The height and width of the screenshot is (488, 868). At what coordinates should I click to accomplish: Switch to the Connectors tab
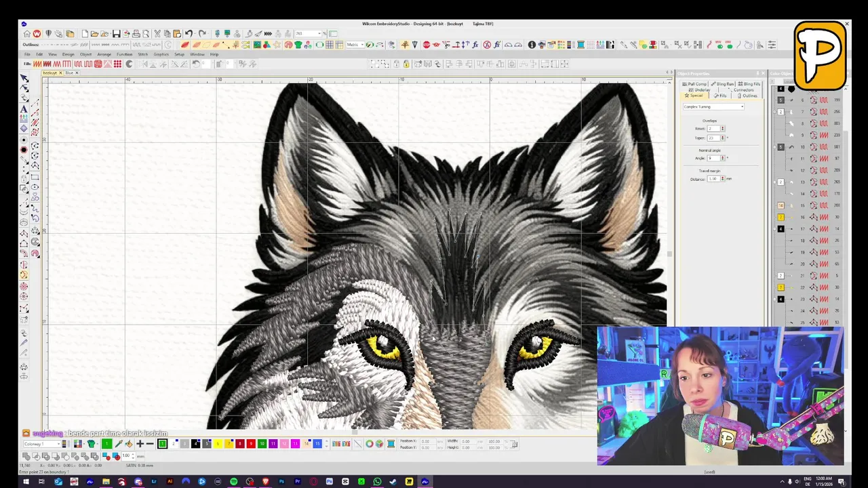pyautogui.click(x=741, y=89)
